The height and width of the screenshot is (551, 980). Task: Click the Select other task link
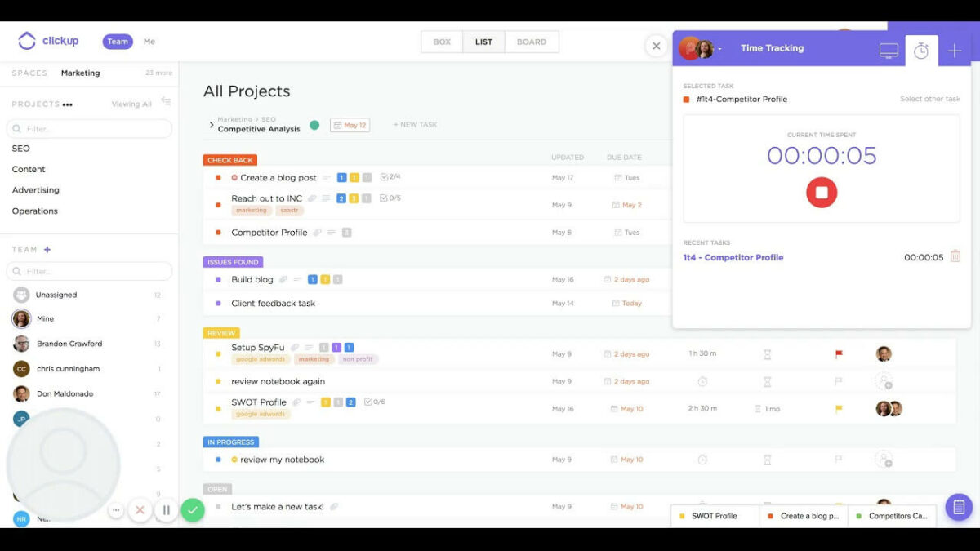click(x=931, y=98)
